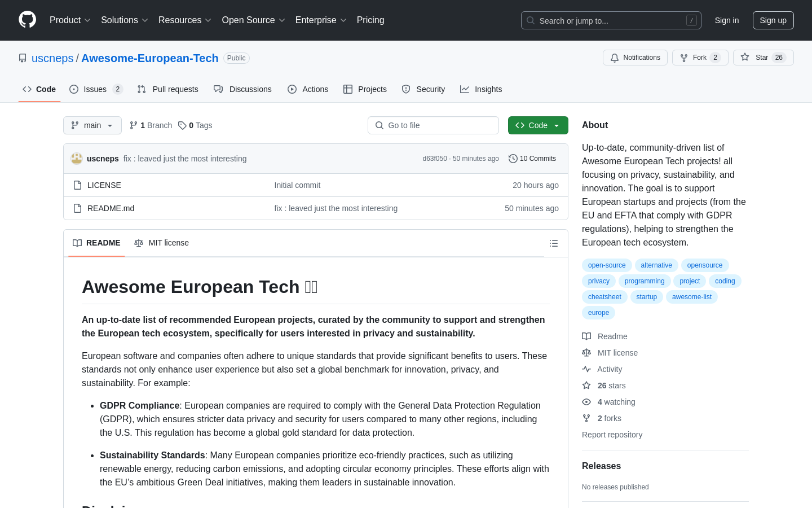812x508 pixels.
Task: Expand the Solutions menu
Action: [x=125, y=20]
